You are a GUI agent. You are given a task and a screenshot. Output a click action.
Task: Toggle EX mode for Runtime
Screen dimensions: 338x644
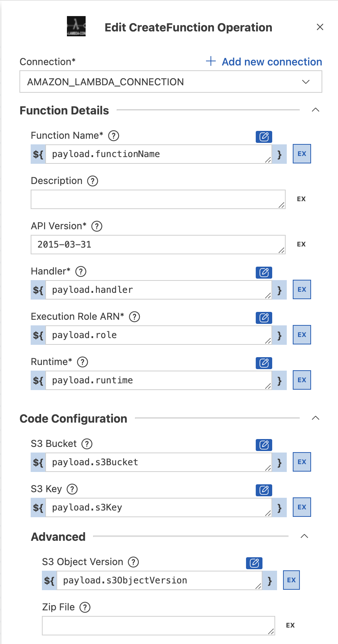[302, 380]
